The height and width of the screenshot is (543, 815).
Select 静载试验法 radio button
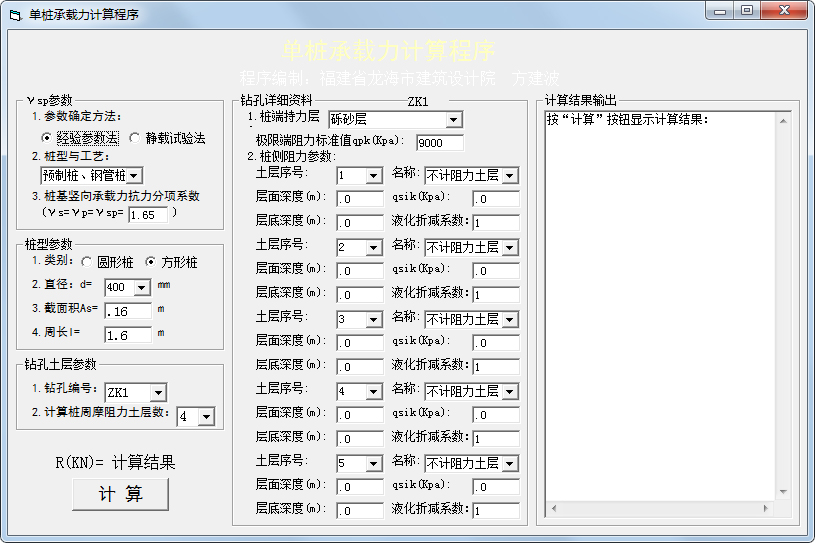pyautogui.click(x=134, y=138)
